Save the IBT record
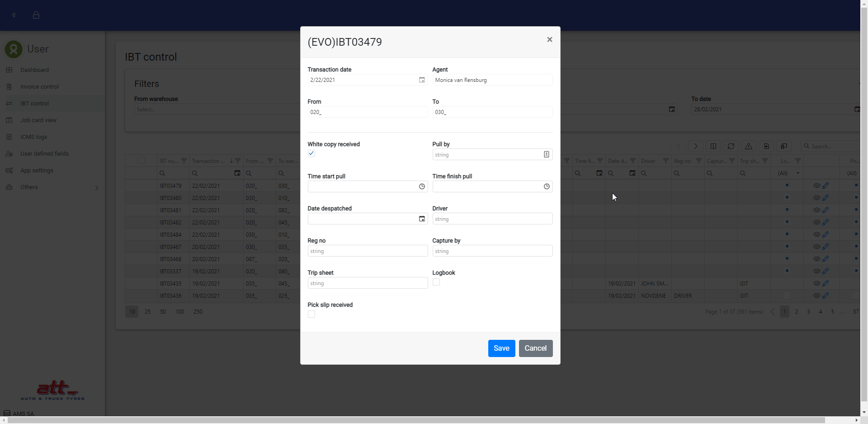Screen dimensions: 868x424 coord(501,348)
